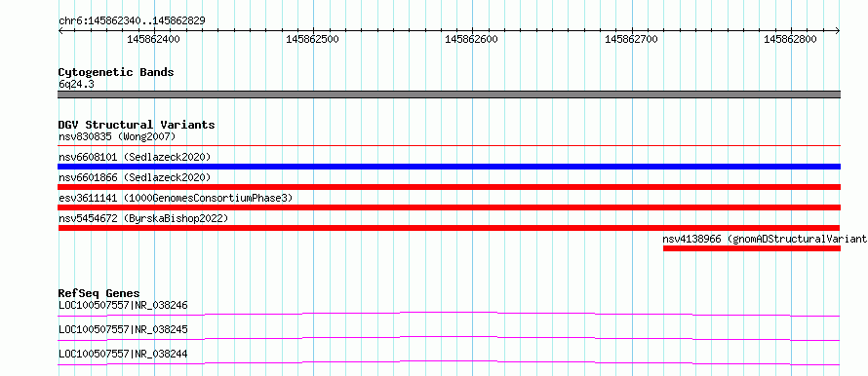Select the Cytogenetic Bands track title
Screen dimensions: 868x376
tap(116, 72)
